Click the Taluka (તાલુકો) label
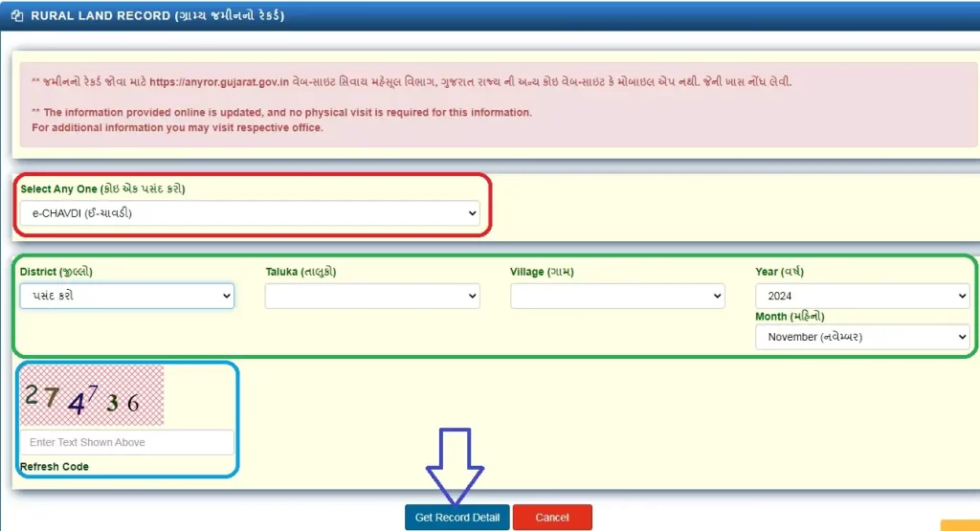The width and height of the screenshot is (980, 531). point(301,272)
